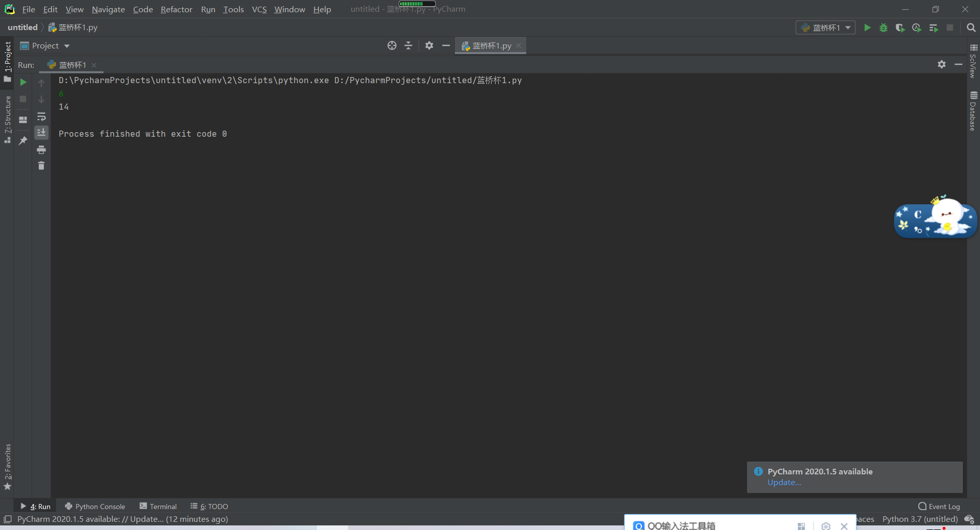Switch to the Python Console tab
Image resolution: width=980 pixels, height=530 pixels.
coord(100,506)
